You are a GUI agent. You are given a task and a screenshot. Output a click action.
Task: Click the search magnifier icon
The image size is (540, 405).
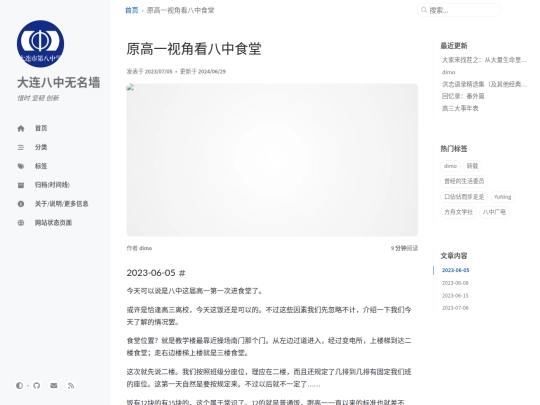pos(424,10)
